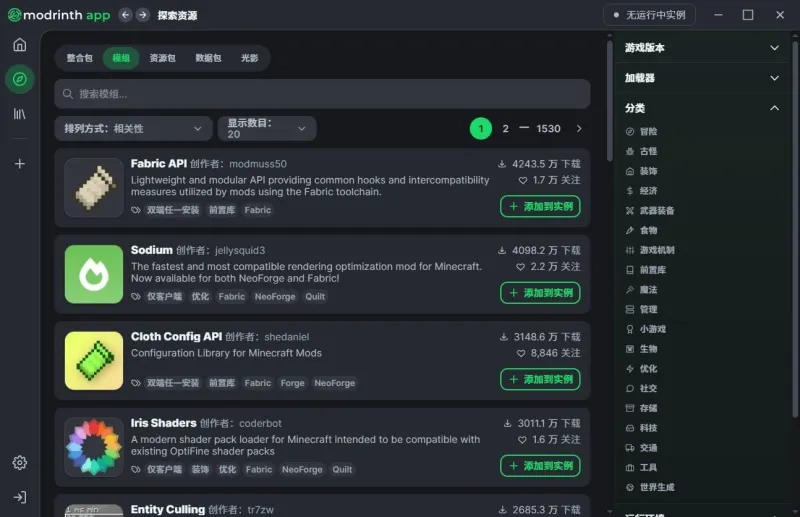Click the filter panel vertical scrollbar

tap(796, 229)
